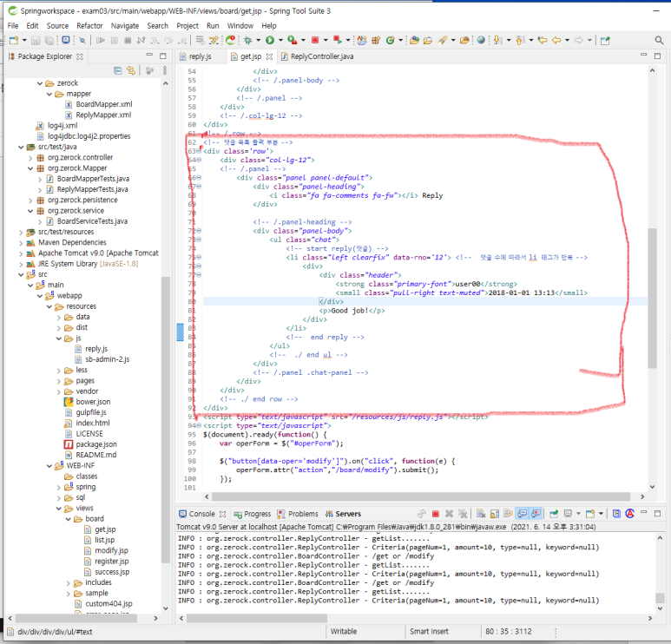
Task: Switch to the Servers tab
Action: point(343,514)
